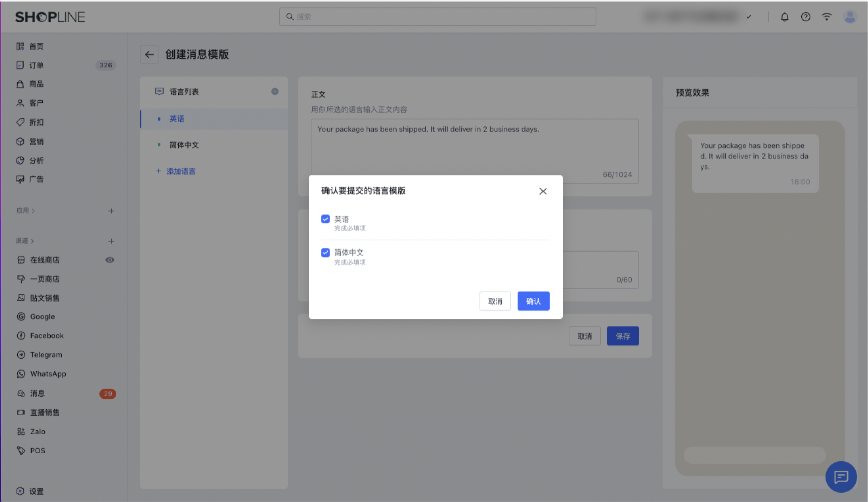Focus the top 搜索 search field

pyautogui.click(x=438, y=17)
